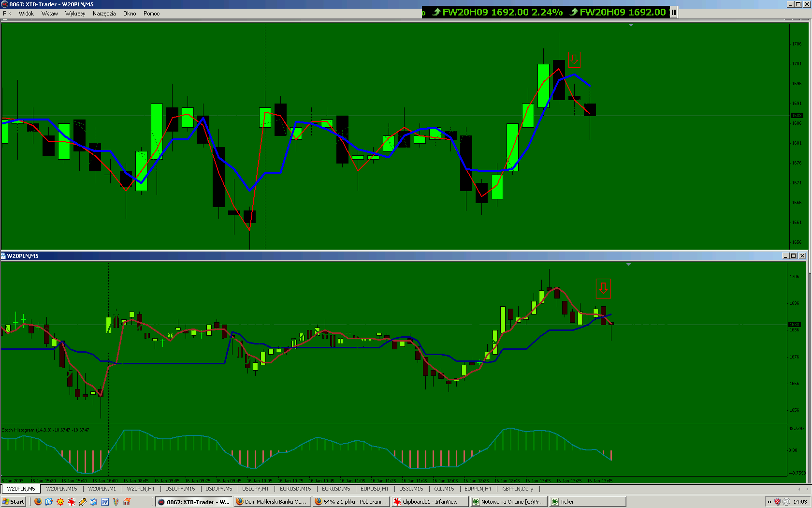Switch to 8867: XTB-Trader taskbar button

click(194, 502)
